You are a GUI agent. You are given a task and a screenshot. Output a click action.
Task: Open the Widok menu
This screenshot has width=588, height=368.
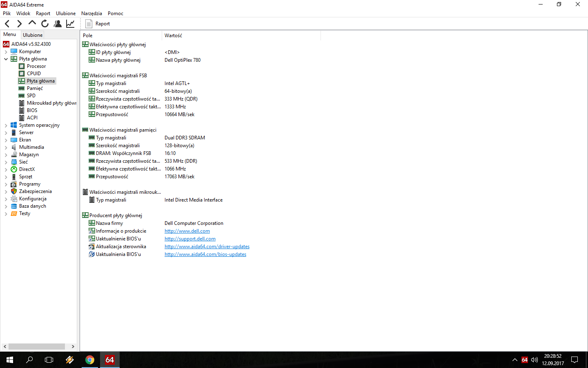(x=23, y=13)
